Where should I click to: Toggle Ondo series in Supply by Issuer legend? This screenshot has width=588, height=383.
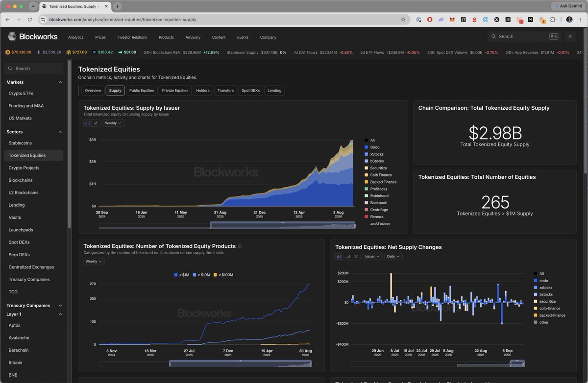(x=372, y=147)
